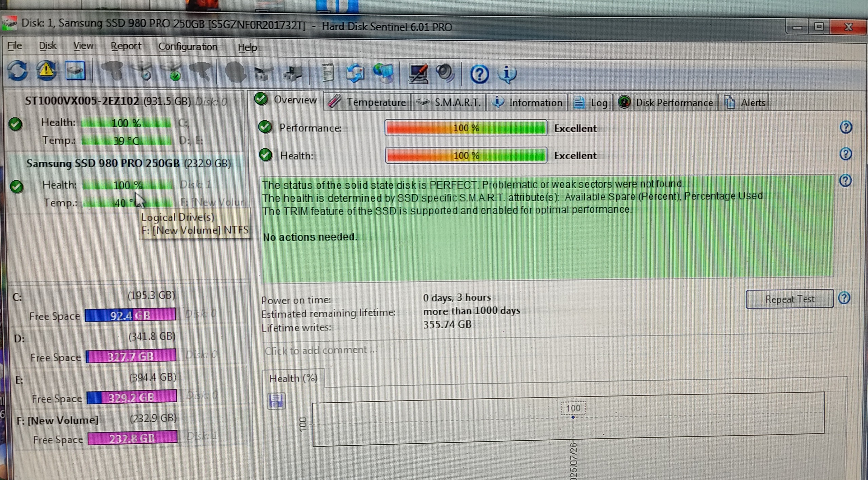Click Hard Disk Sentinel title bar app icon
Screen dimensions: 868x480
click(x=9, y=23)
